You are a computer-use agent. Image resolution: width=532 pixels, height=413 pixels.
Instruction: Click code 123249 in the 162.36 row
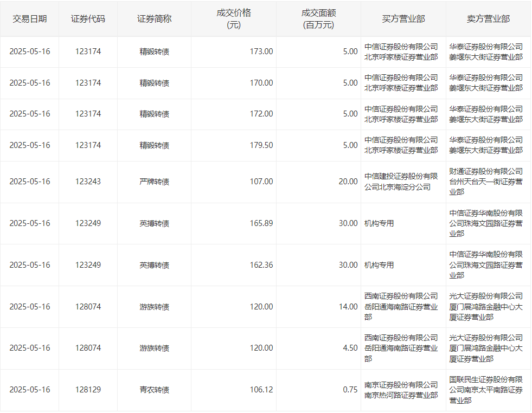(x=88, y=265)
